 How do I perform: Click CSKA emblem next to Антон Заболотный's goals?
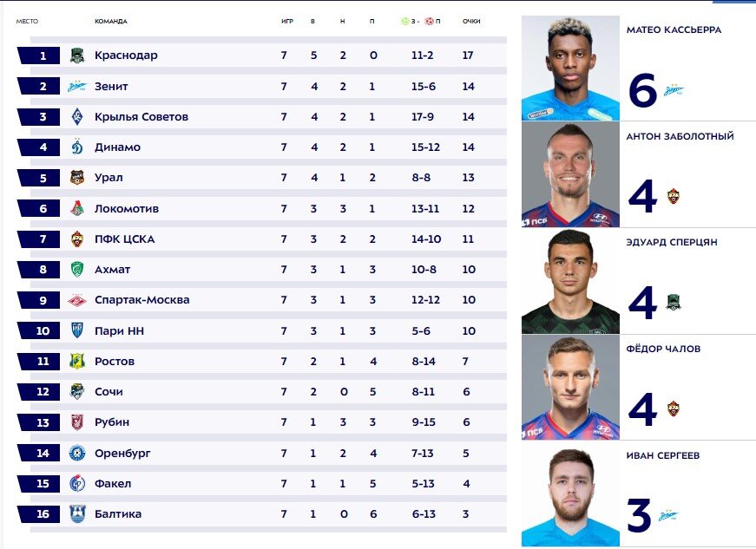674,196
